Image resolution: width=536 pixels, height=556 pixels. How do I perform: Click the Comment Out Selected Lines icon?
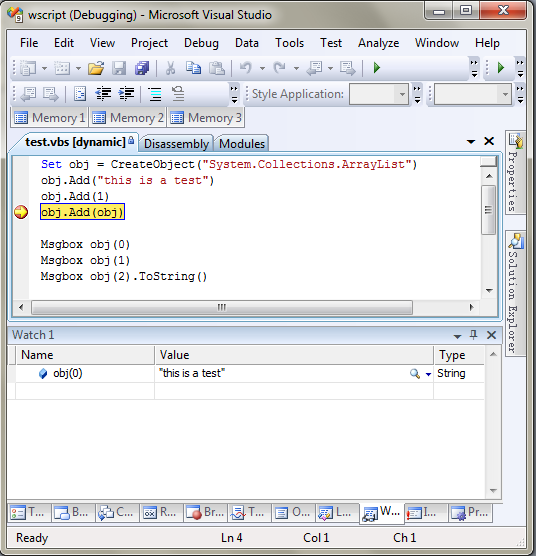click(x=155, y=94)
